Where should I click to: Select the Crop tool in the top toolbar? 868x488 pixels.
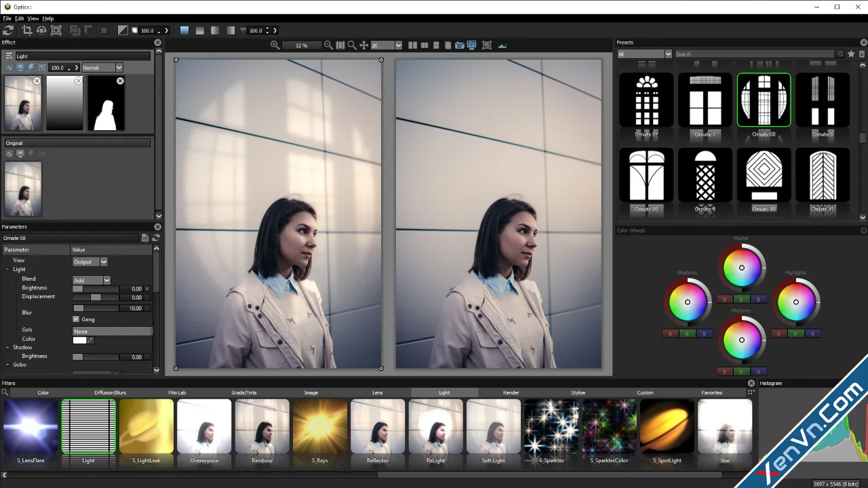27,30
